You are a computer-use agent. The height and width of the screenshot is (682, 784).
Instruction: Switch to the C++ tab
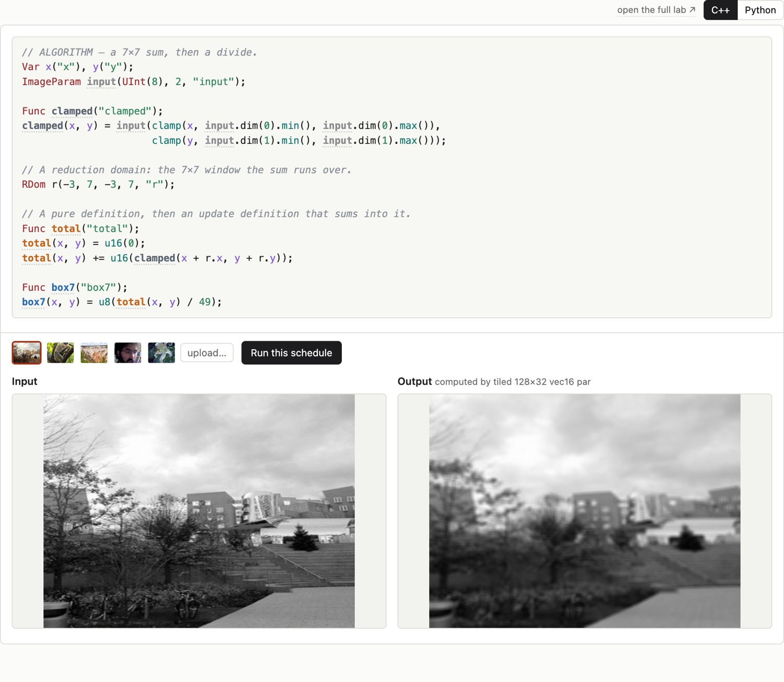coord(720,10)
